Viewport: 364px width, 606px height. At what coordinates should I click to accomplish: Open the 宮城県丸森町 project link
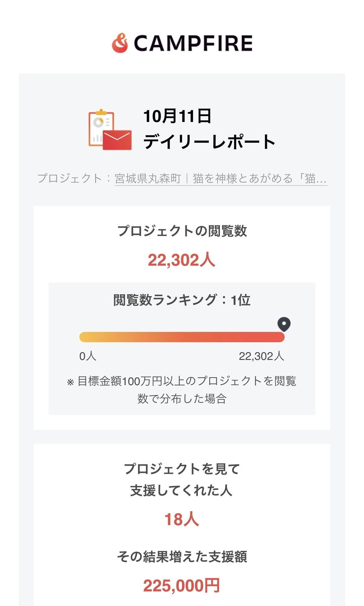[221, 179]
